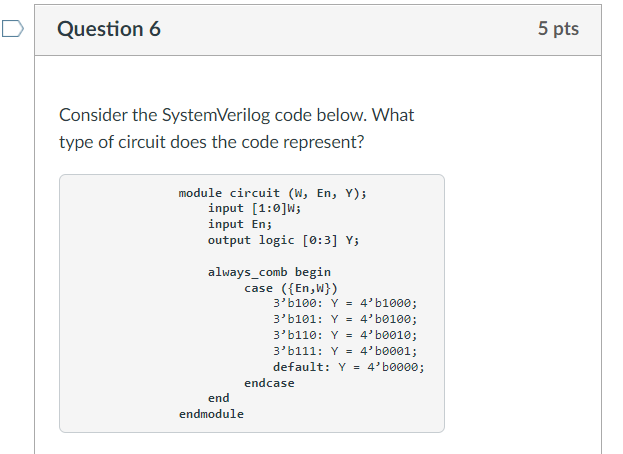The image size is (623, 454).
Task: Click the 'endcase' keyword
Action: click(x=269, y=383)
